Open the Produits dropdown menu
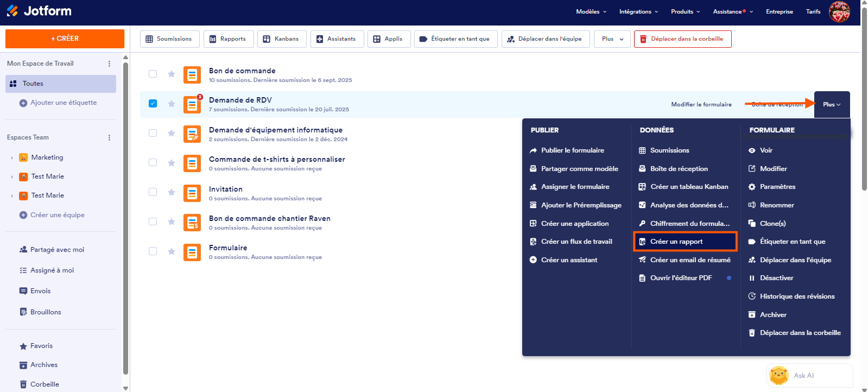 coord(686,11)
